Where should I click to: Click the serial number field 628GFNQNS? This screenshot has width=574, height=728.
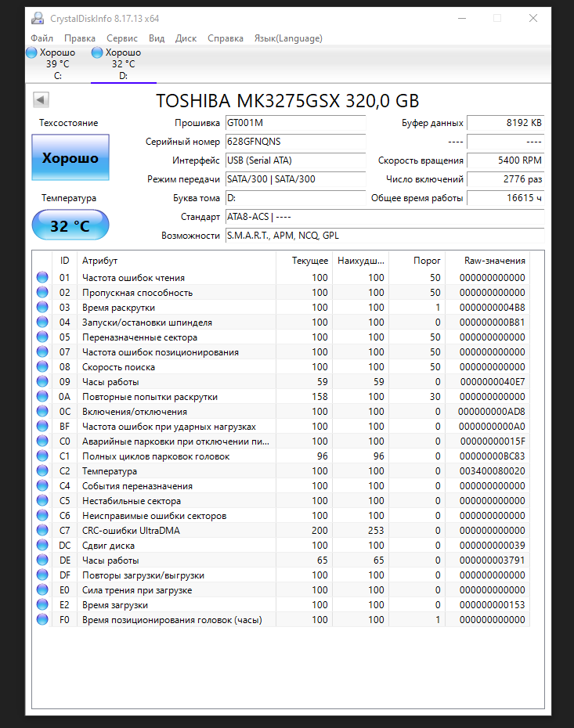coord(295,142)
